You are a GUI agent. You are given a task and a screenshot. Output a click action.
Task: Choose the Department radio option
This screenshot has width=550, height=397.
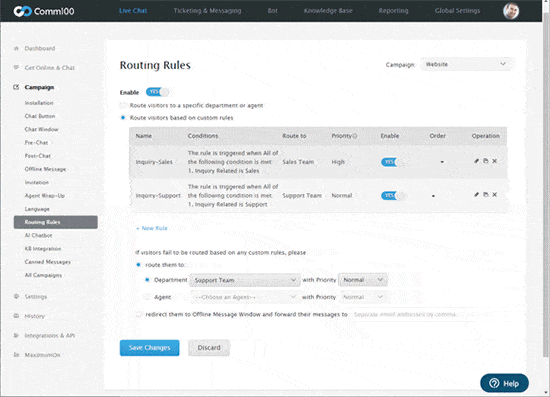pos(147,280)
